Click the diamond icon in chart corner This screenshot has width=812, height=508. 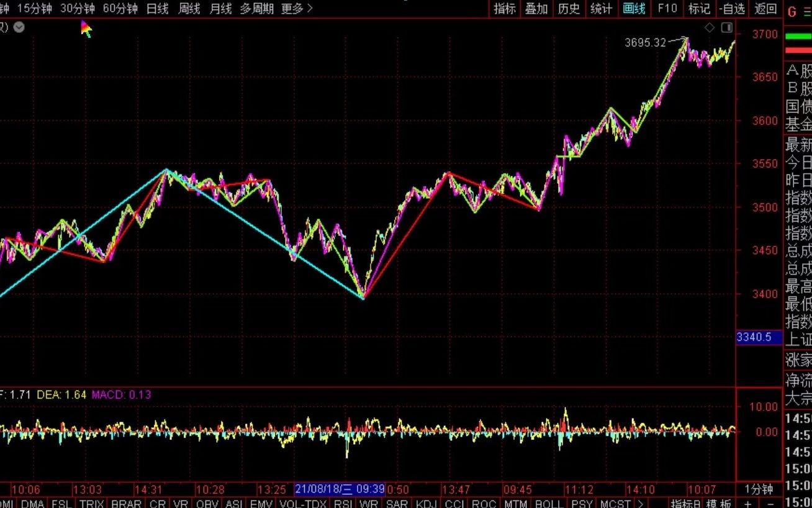coord(710,27)
